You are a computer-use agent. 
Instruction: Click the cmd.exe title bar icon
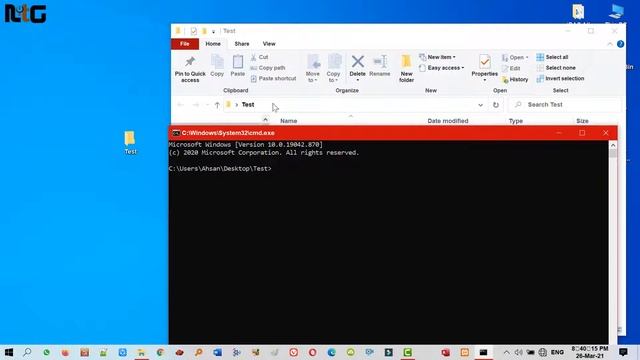(176, 133)
